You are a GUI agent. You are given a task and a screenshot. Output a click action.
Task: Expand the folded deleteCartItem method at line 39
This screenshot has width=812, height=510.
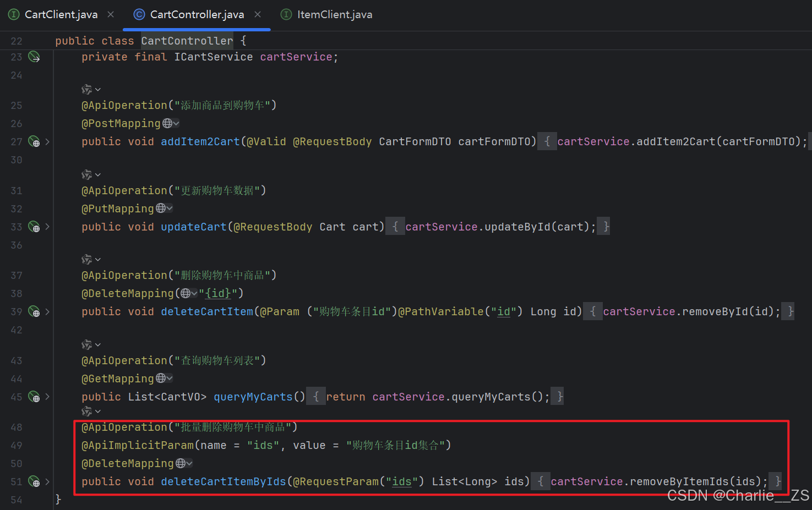click(47, 312)
